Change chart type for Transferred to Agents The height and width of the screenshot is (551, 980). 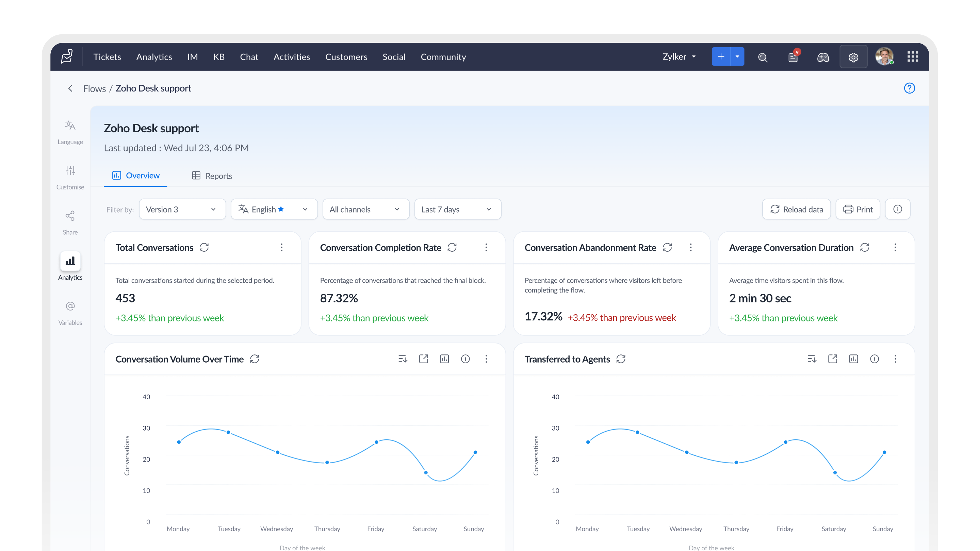point(854,359)
